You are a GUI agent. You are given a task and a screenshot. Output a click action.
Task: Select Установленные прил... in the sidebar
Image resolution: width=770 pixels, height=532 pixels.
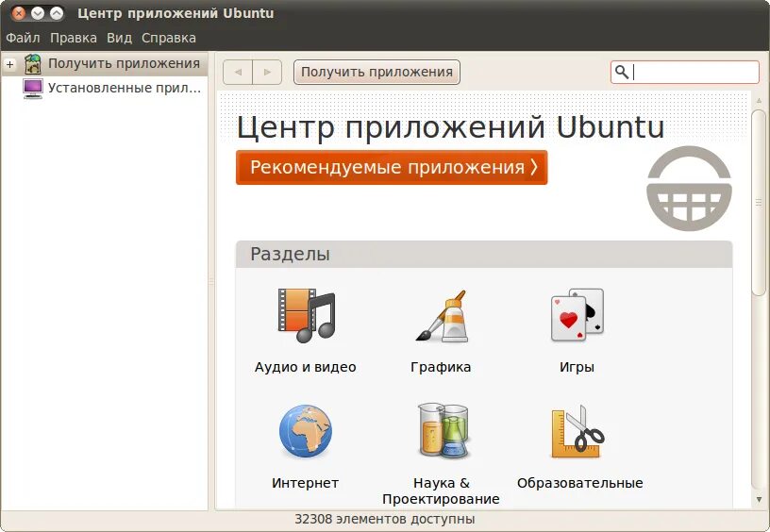(104, 89)
